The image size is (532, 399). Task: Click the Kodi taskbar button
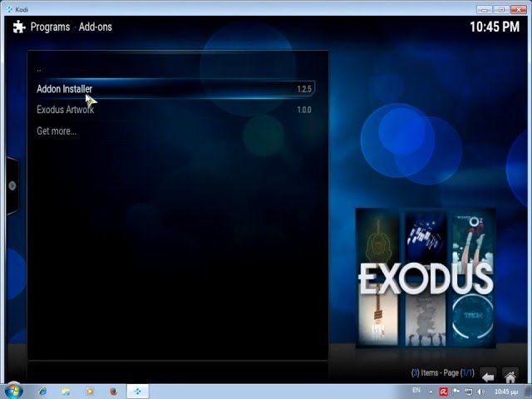pyautogui.click(x=138, y=392)
